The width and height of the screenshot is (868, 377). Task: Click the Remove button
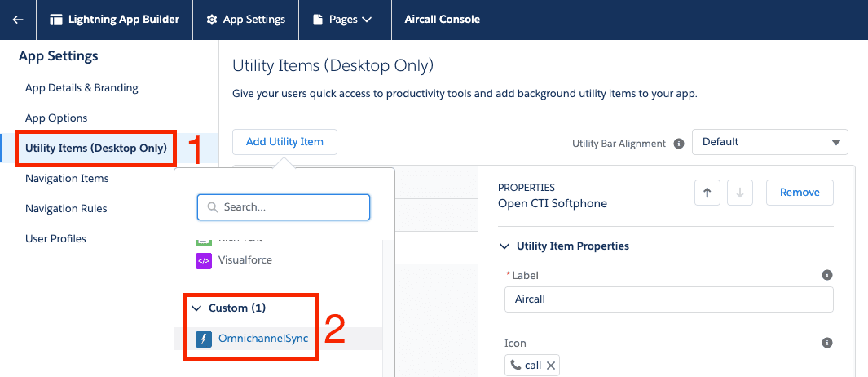pyautogui.click(x=799, y=193)
